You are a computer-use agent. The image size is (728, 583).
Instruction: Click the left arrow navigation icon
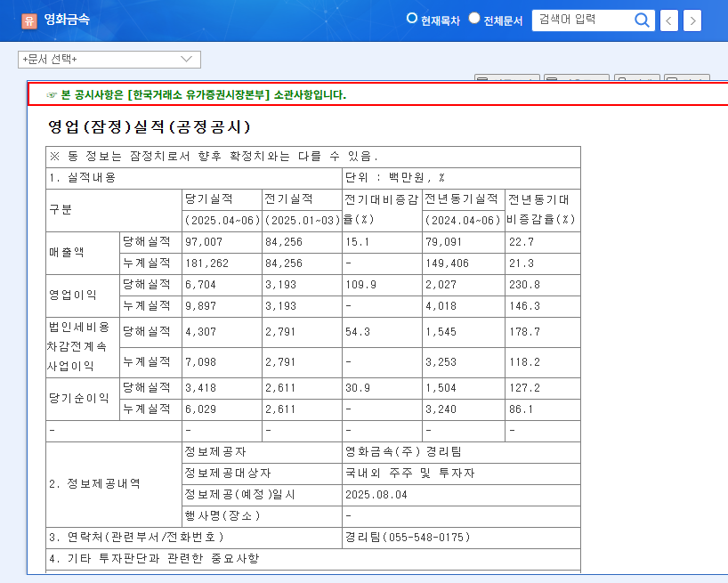[x=668, y=20]
